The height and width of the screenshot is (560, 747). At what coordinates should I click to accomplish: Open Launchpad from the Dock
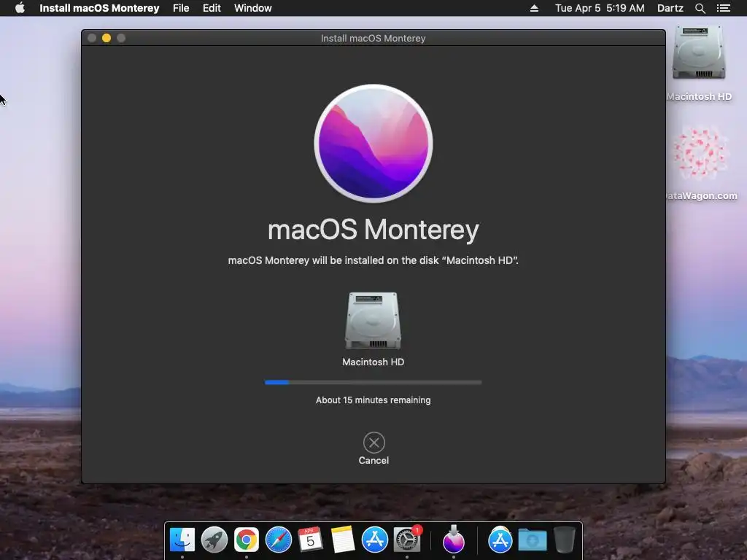point(214,540)
